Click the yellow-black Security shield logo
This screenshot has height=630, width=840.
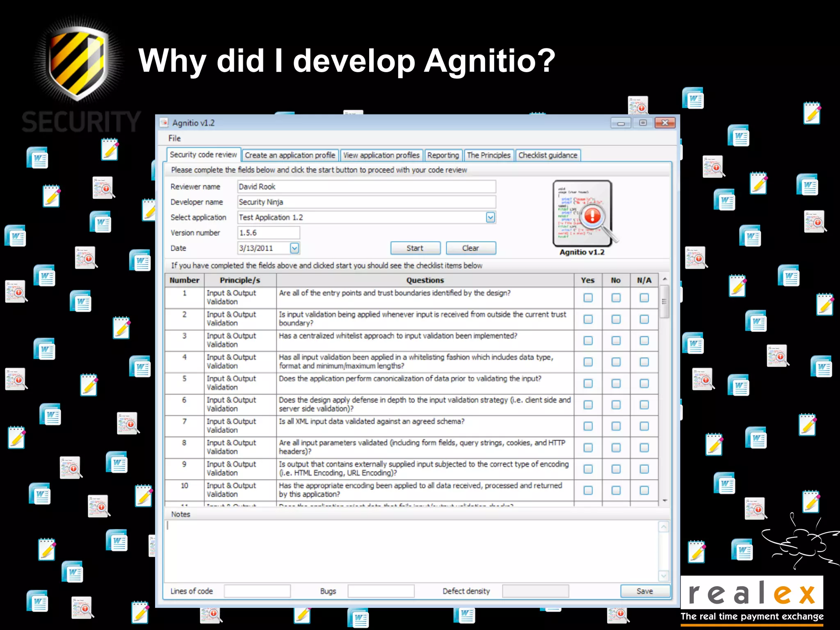point(78,64)
